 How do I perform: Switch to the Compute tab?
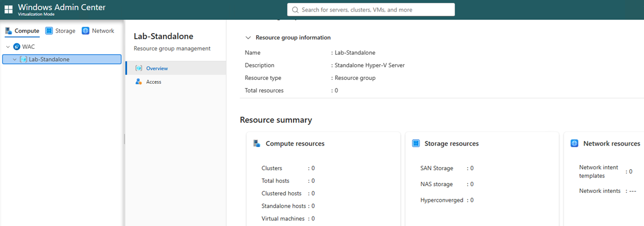click(23, 31)
